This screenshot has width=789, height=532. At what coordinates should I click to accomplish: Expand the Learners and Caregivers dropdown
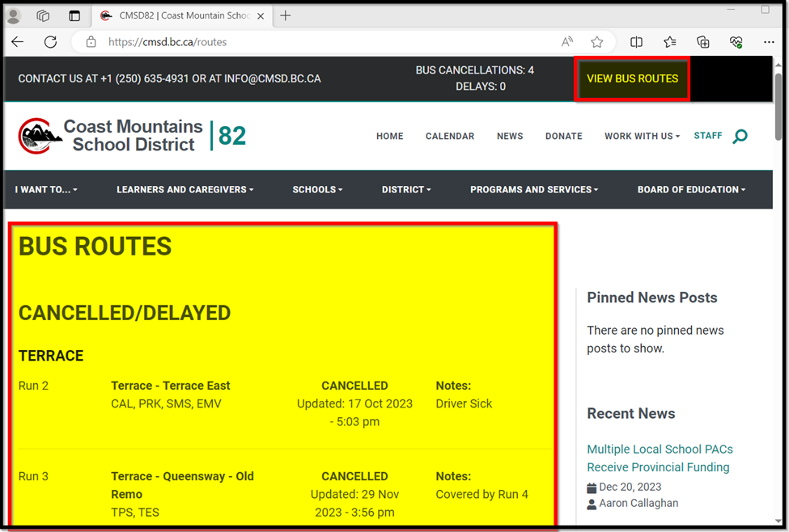click(x=185, y=190)
